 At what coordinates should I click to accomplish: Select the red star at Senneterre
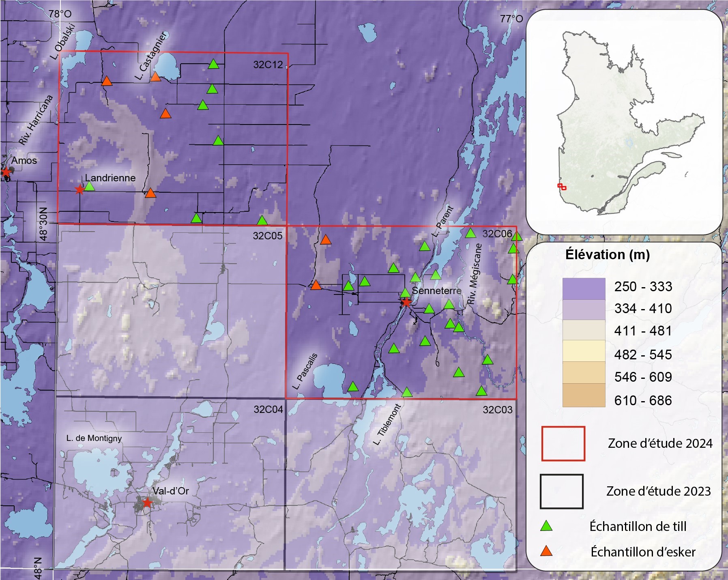[x=406, y=302]
